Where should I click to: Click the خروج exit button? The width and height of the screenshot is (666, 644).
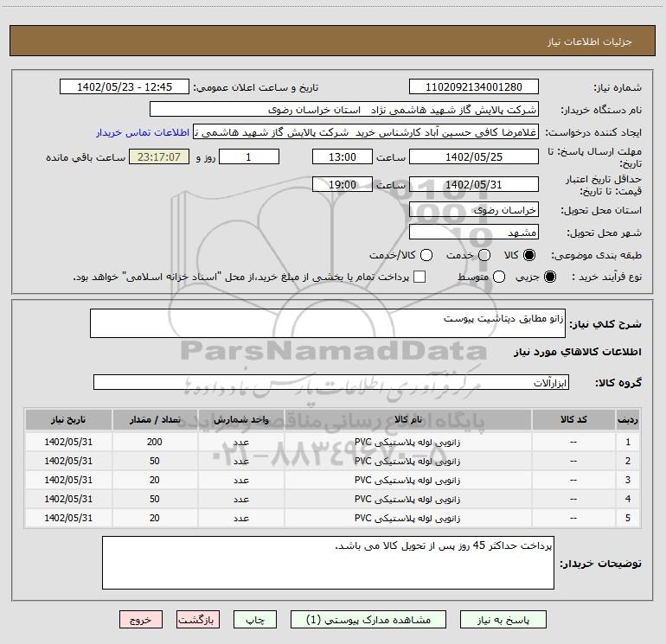141,620
